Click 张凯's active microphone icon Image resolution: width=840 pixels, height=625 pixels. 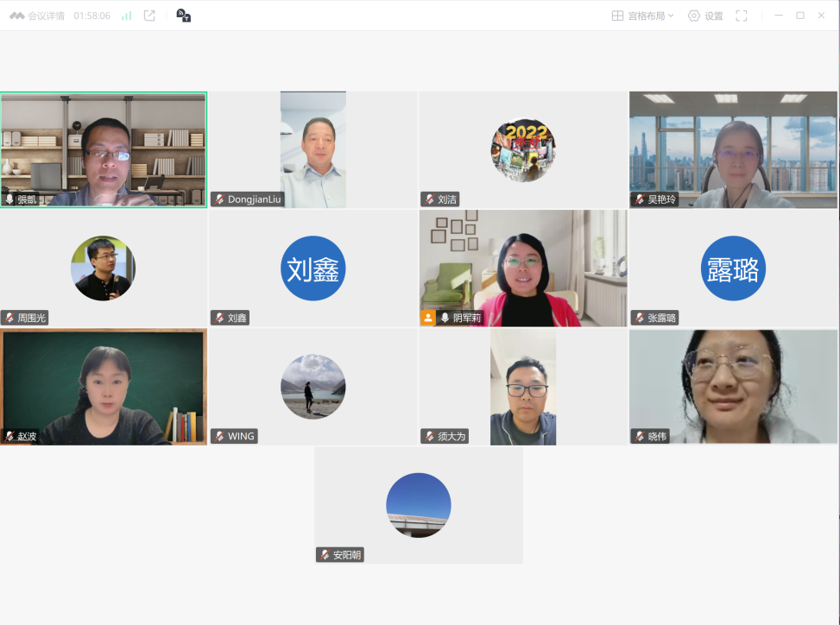9,199
